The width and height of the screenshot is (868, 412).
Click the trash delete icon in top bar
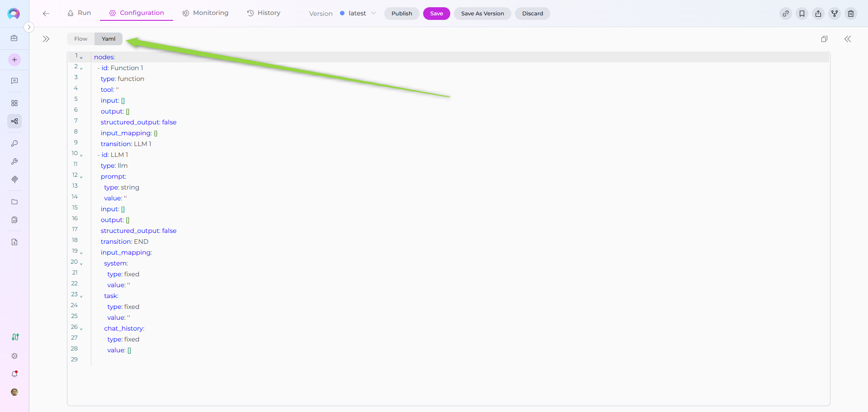850,14
